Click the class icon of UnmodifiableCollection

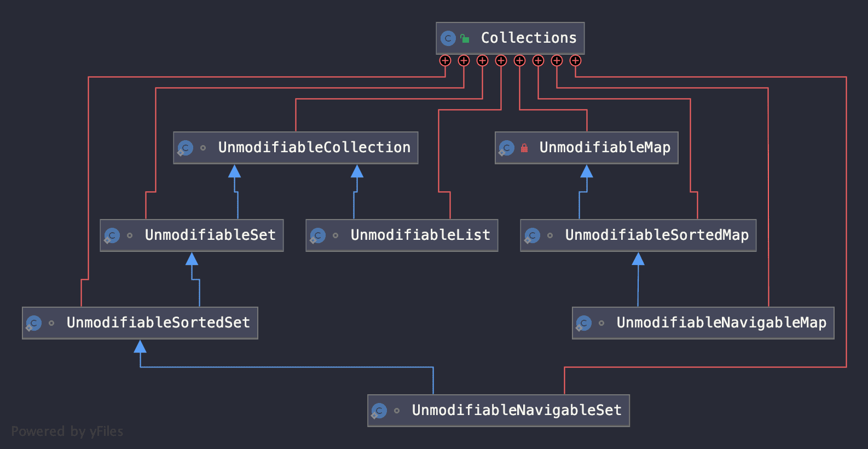click(186, 148)
